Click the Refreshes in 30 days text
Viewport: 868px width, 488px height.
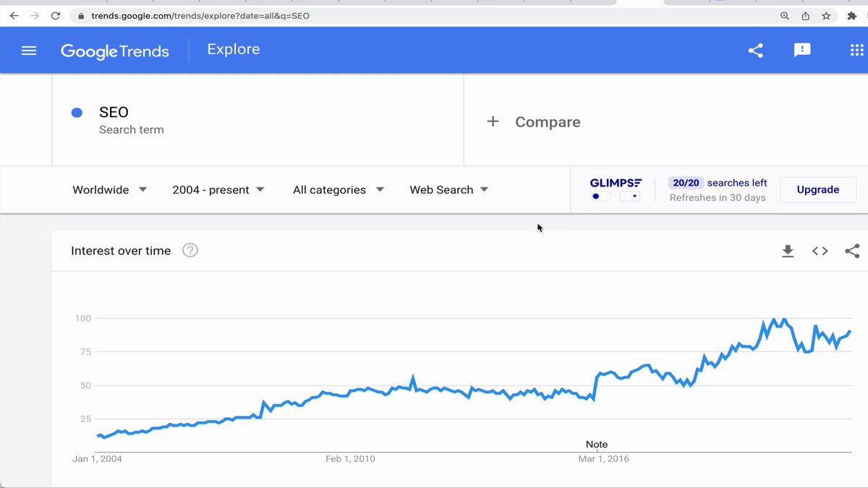click(718, 197)
